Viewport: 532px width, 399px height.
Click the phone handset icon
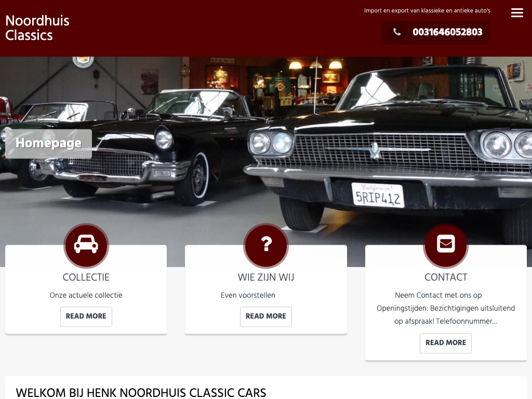tap(396, 32)
